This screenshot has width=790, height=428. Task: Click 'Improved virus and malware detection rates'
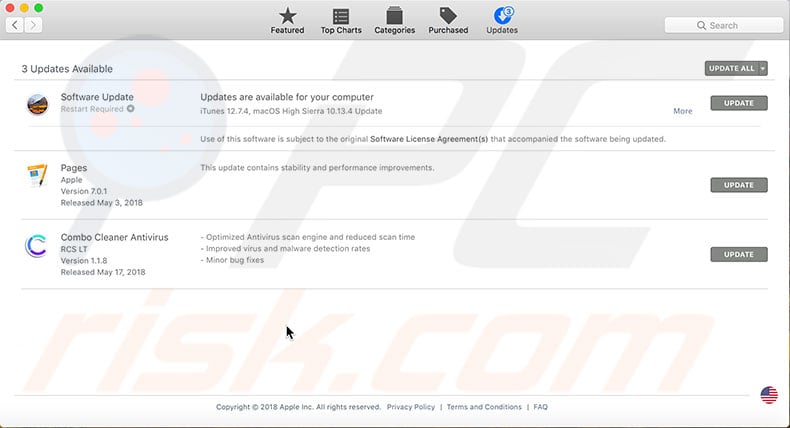coord(285,249)
